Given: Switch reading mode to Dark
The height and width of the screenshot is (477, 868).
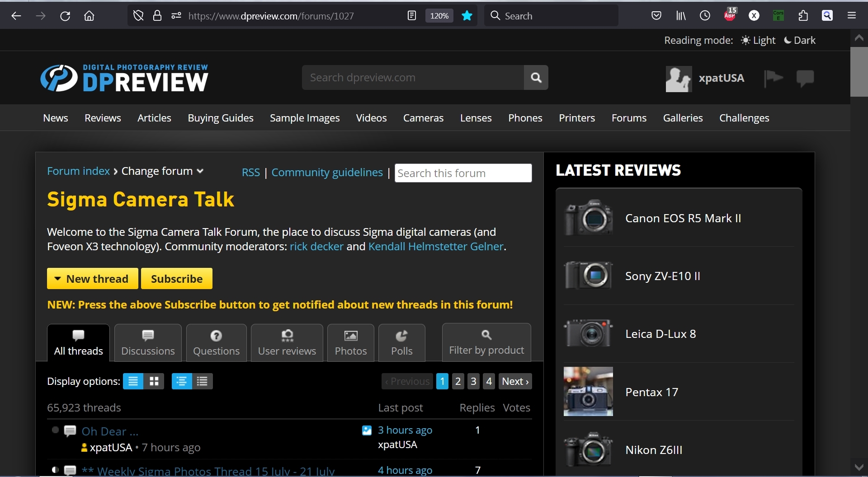Looking at the screenshot, I should click(x=799, y=40).
